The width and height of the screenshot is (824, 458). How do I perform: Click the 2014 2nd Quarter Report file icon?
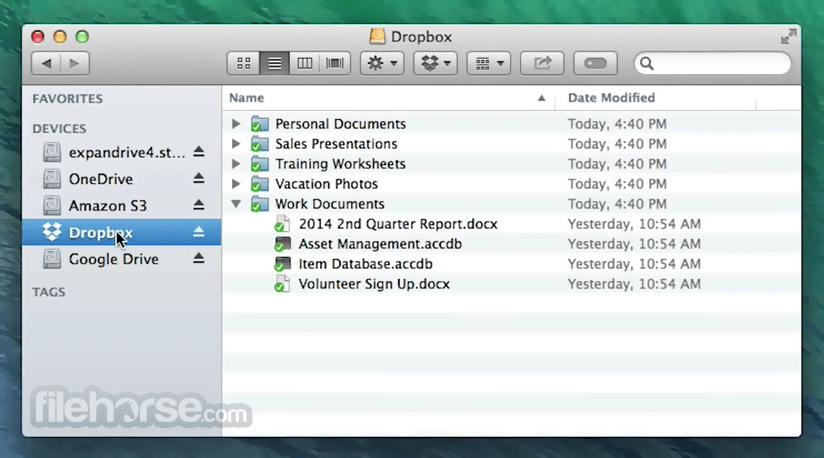tap(282, 224)
